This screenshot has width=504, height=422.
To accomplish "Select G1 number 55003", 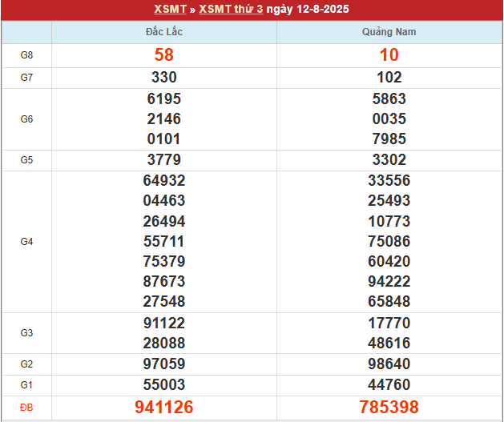I will 164,384.
